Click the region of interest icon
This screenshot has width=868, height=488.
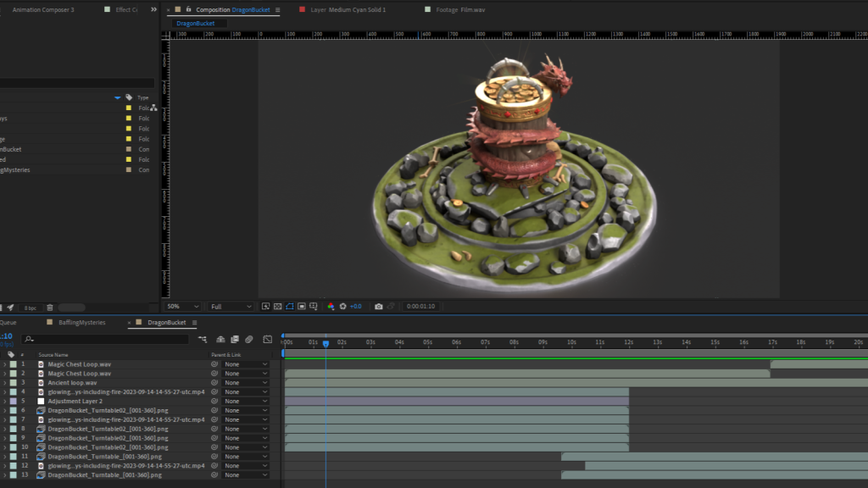tap(302, 306)
